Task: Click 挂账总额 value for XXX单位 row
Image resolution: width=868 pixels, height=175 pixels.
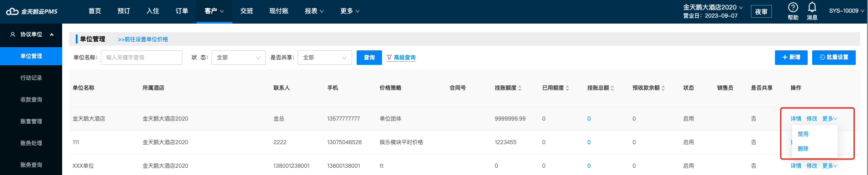Action: click(589, 166)
